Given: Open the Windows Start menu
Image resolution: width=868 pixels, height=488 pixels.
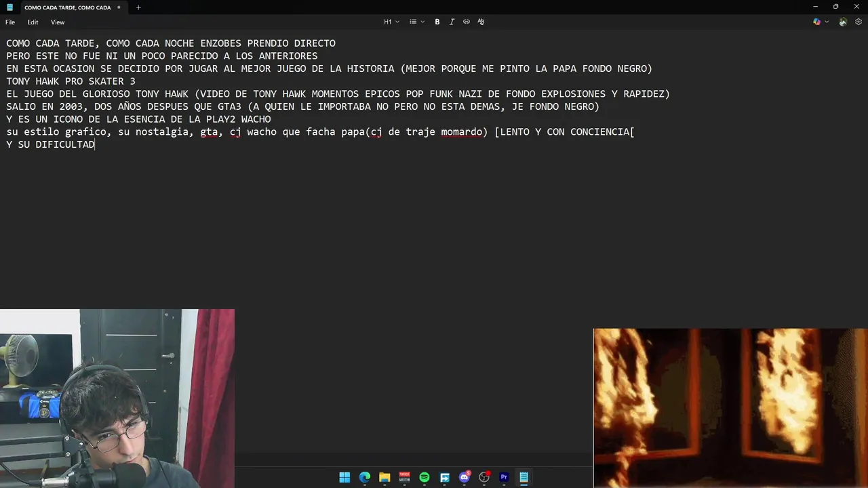Looking at the screenshot, I should (x=344, y=477).
